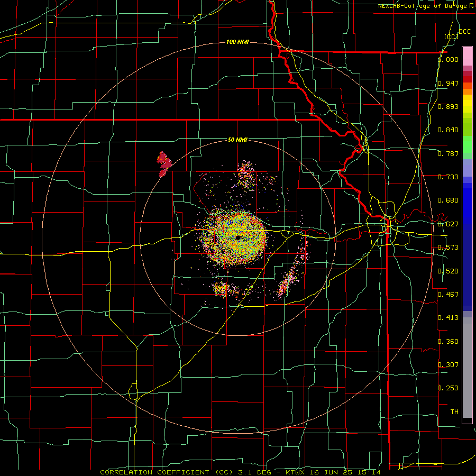
Task: Click the 0.520 legend value
Action: coord(448,271)
